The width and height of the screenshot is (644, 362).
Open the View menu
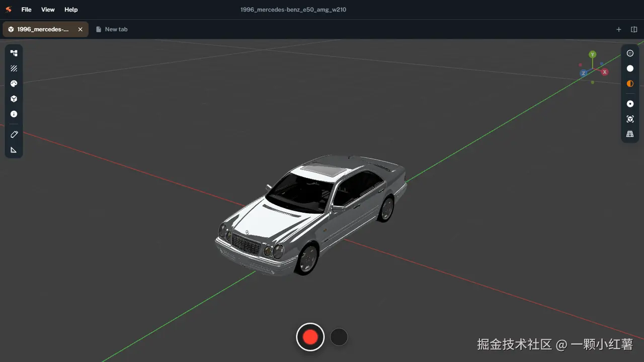48,10
